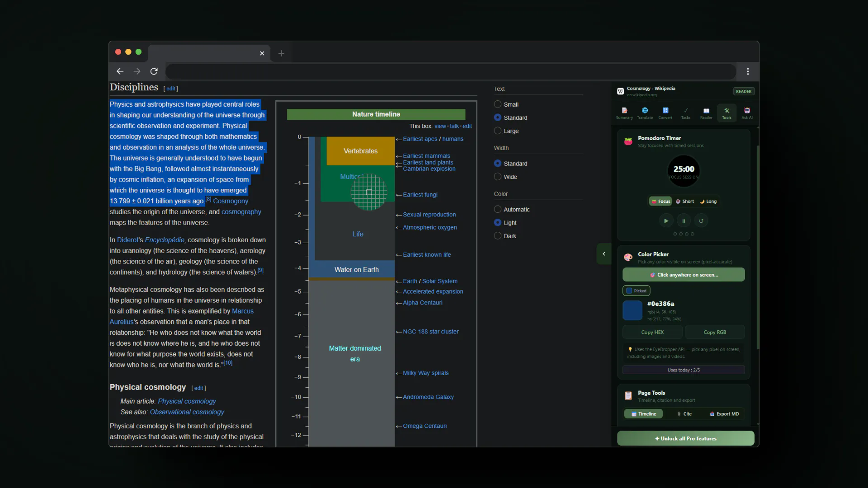Open the Summary tool in the sidebar
The height and width of the screenshot is (488, 868).
click(x=624, y=113)
